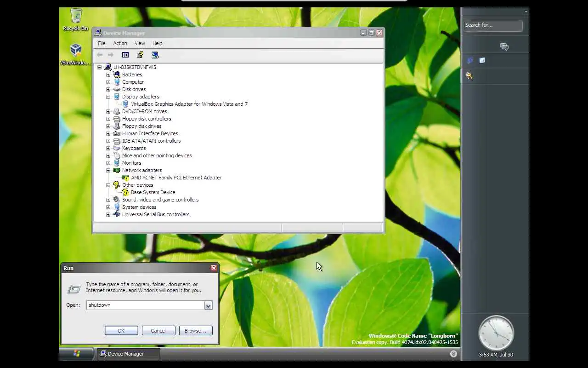Select the Other devices warning icon

click(117, 185)
